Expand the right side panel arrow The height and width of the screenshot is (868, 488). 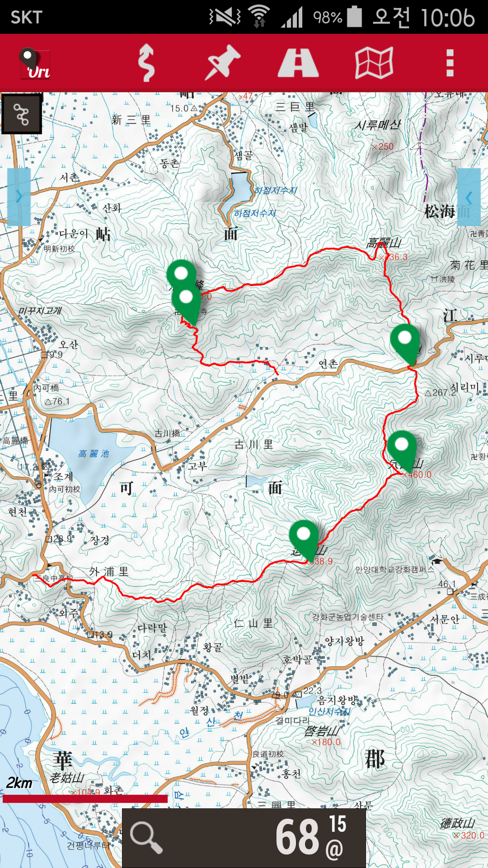(469, 196)
